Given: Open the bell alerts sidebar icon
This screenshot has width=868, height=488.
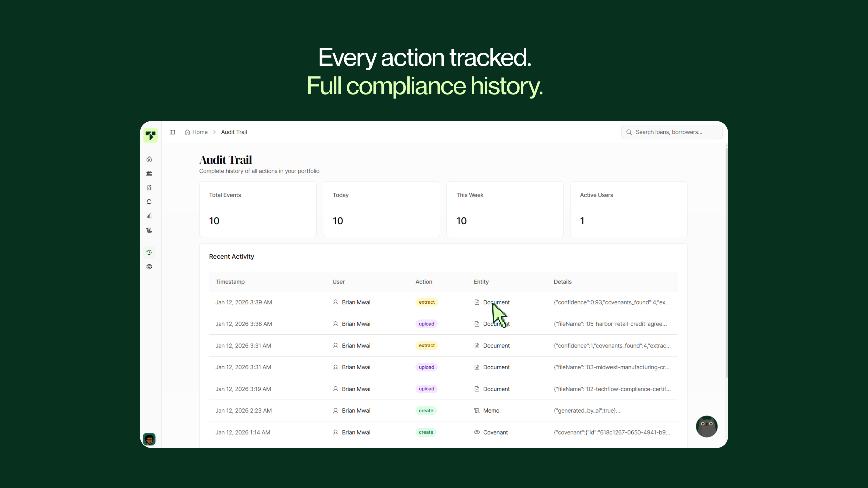Looking at the screenshot, I should click(149, 202).
